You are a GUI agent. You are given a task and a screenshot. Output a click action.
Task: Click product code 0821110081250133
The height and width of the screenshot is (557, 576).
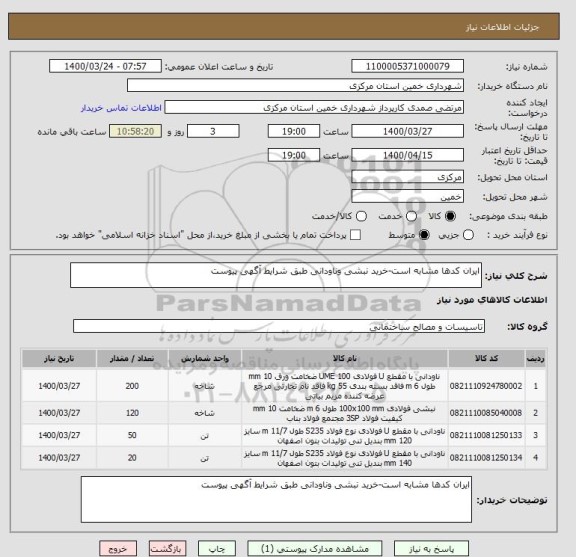(486, 435)
